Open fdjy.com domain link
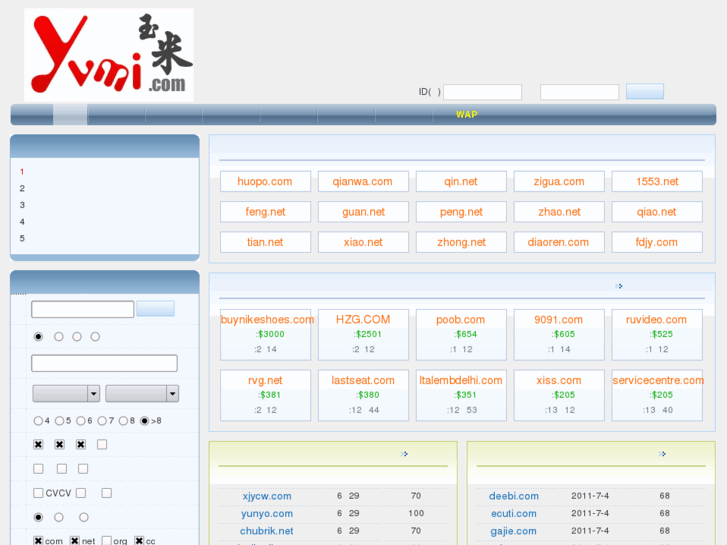This screenshot has width=727, height=545. [x=657, y=242]
